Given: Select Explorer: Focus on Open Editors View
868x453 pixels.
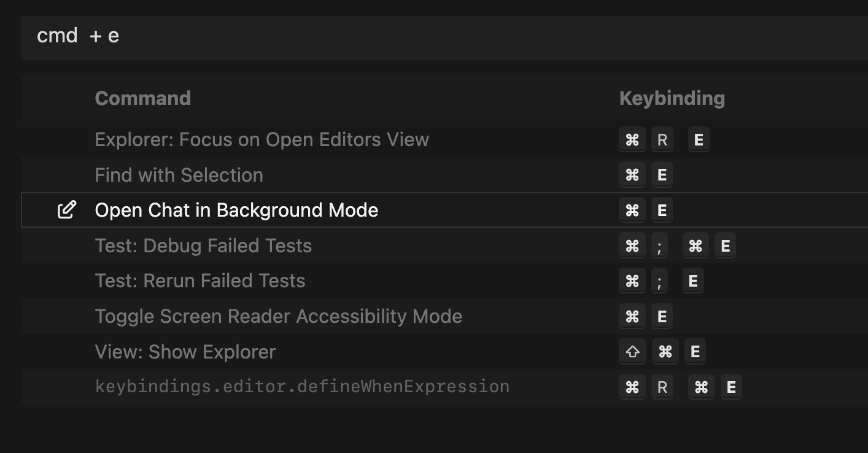Looking at the screenshot, I should click(262, 140).
